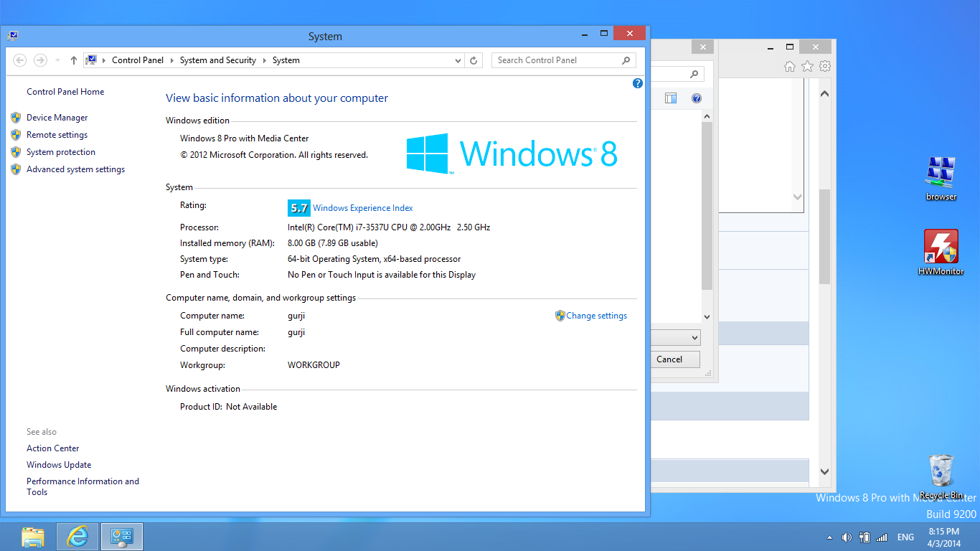Expand the address bar history dropdown
This screenshot has width=980, height=551.
(458, 61)
